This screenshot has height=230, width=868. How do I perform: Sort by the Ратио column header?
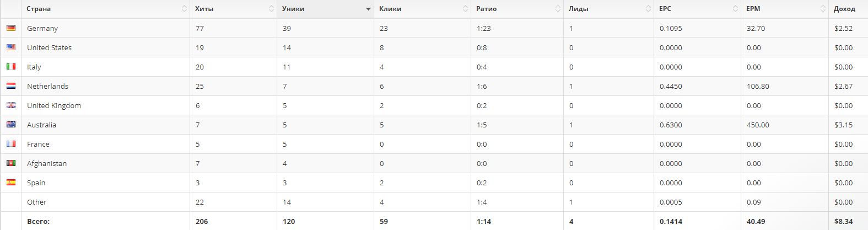[487, 9]
